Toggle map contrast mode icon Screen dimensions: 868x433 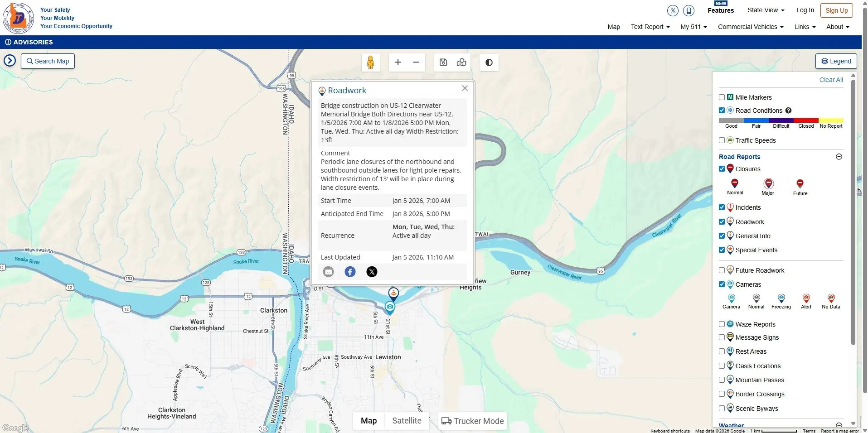(x=489, y=63)
